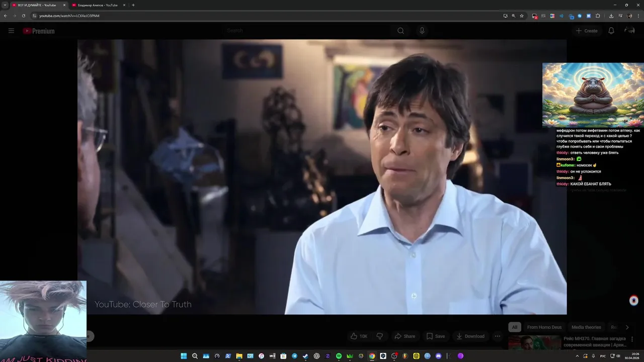Open Chrome downloads tray icon
Image resolution: width=644 pixels, height=362 pixels.
(611, 16)
